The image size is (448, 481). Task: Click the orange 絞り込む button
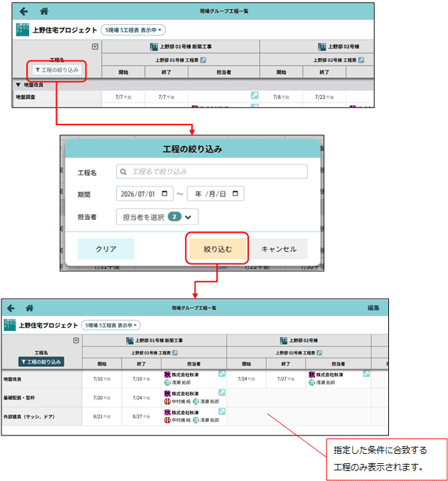pyautogui.click(x=218, y=249)
